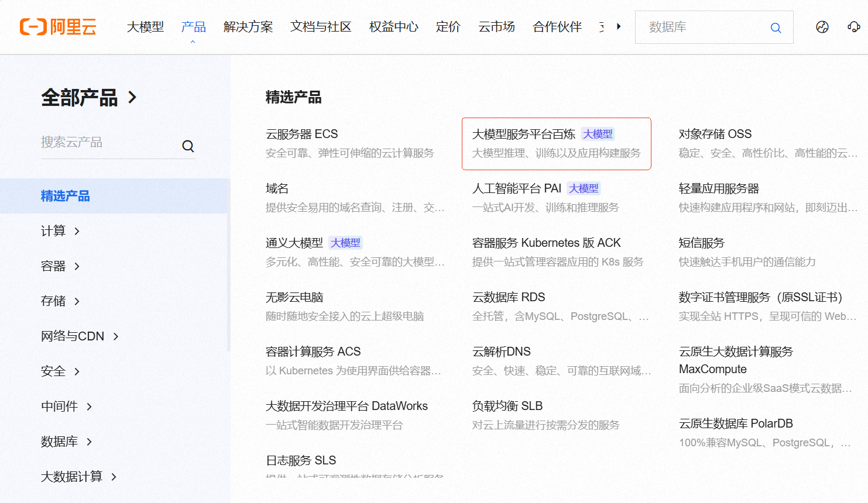Click description 一站式AI开发、训练和推理服务

[x=545, y=208]
